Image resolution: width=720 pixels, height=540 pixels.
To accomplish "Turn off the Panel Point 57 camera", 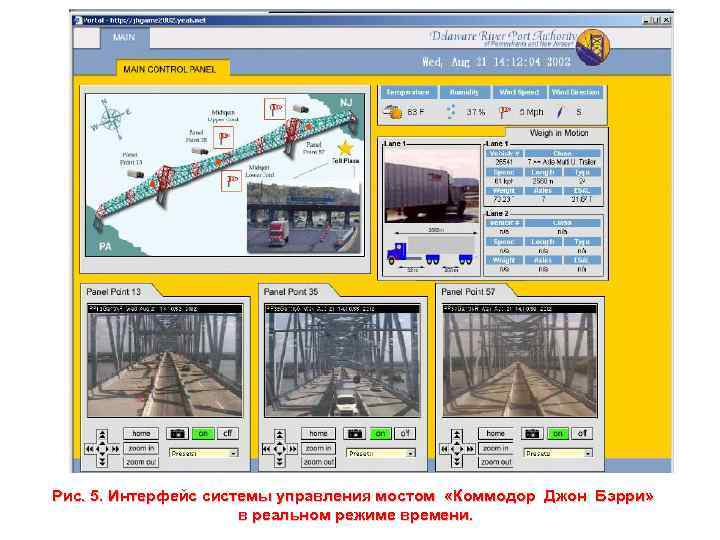I will 582,433.
